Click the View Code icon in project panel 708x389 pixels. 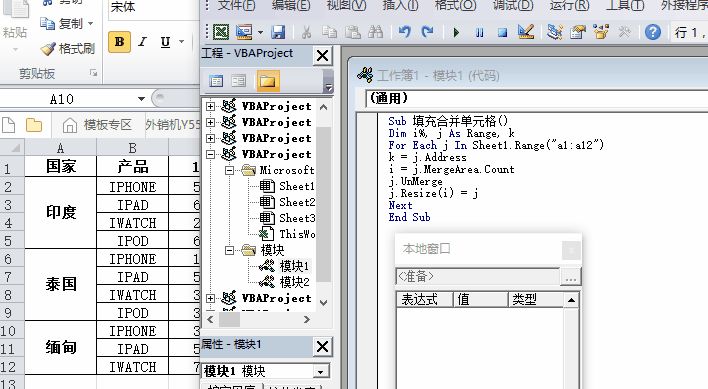[216, 81]
